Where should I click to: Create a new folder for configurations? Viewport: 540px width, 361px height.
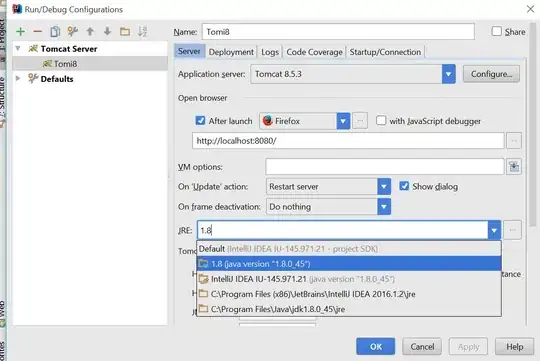[x=125, y=32]
